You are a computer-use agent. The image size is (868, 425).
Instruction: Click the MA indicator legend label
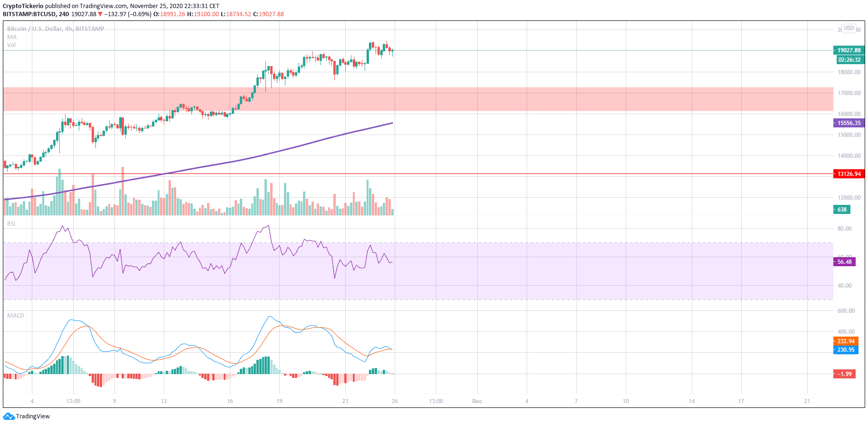point(12,37)
